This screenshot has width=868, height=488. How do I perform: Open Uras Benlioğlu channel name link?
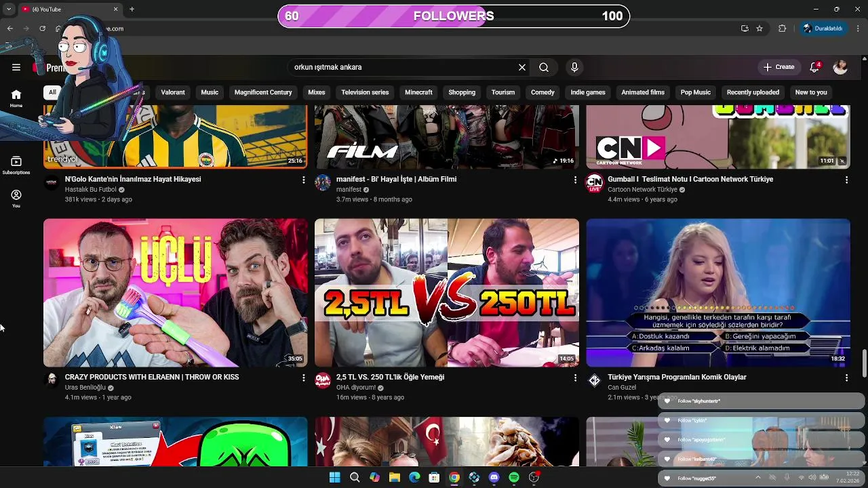pyautogui.click(x=85, y=388)
